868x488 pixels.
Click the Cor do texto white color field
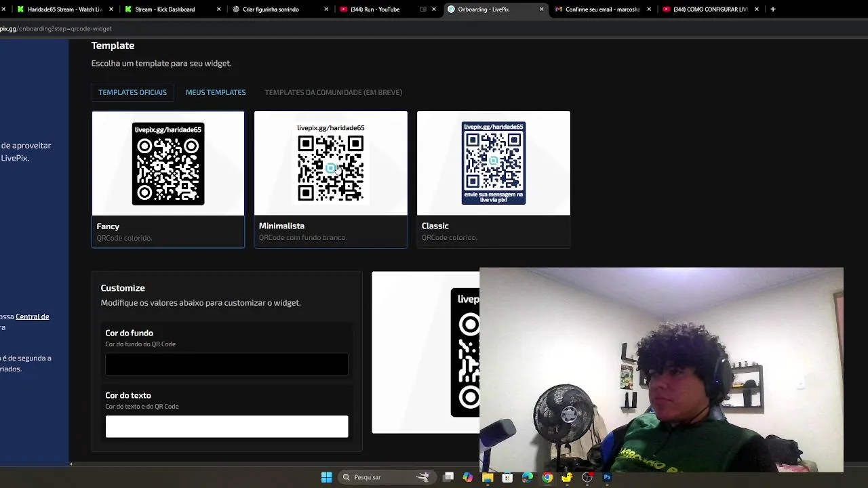click(226, 426)
